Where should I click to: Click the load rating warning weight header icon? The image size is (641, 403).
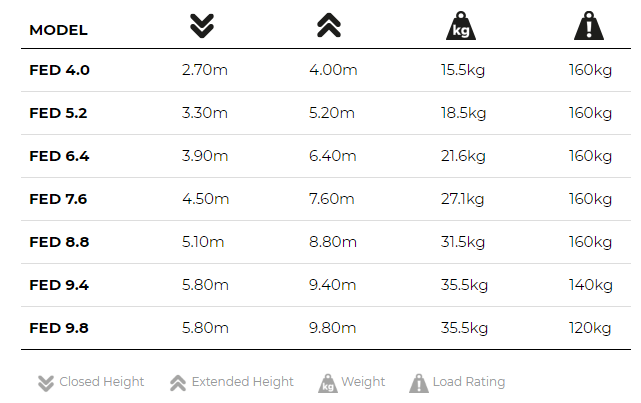click(589, 26)
